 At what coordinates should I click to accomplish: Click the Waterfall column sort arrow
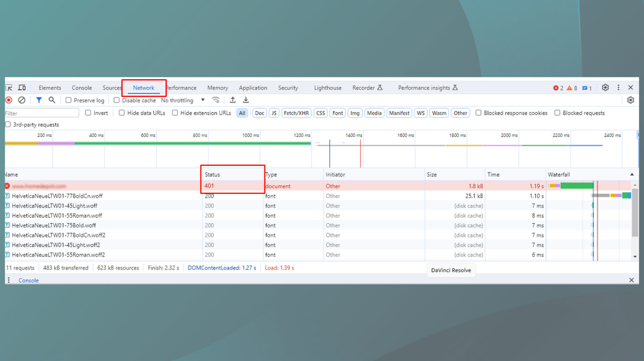point(632,174)
